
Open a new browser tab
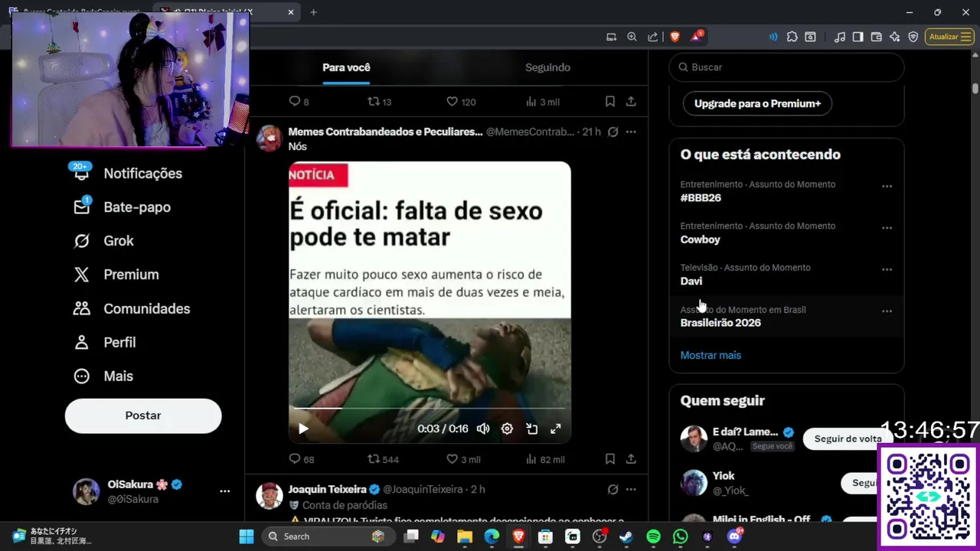(x=313, y=12)
